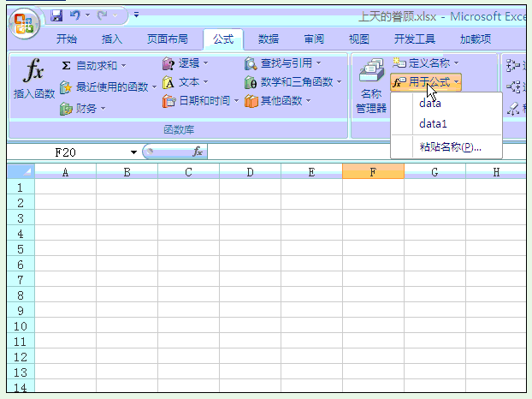This screenshot has height=399, width=532.
Task: Open the 视图 ribbon tab
Action: click(x=359, y=39)
